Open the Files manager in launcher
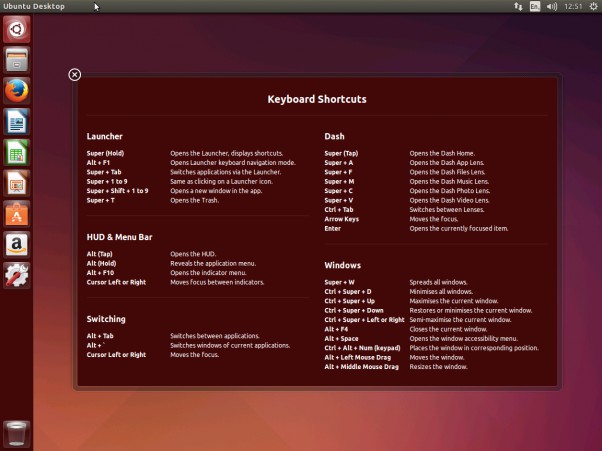 click(17, 60)
